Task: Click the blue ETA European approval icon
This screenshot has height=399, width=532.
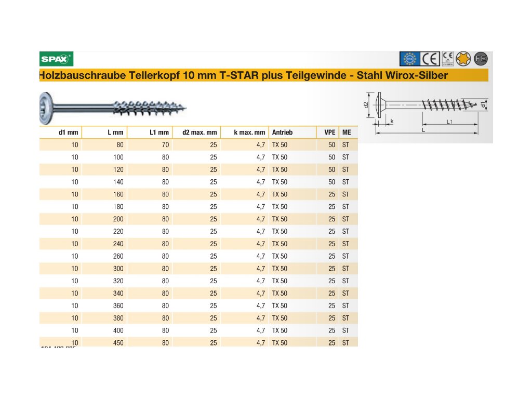Action: 410,59
